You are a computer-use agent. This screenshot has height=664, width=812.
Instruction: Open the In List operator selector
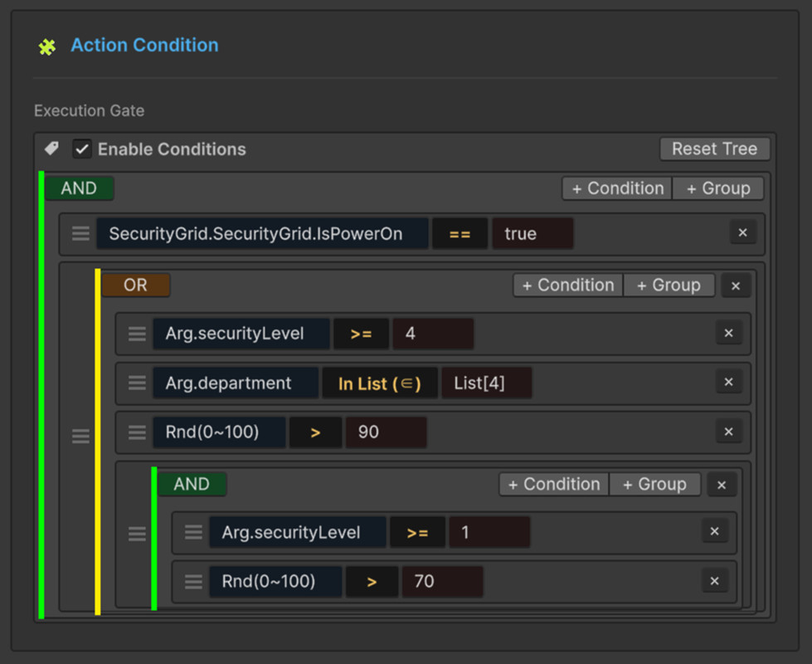click(x=379, y=383)
